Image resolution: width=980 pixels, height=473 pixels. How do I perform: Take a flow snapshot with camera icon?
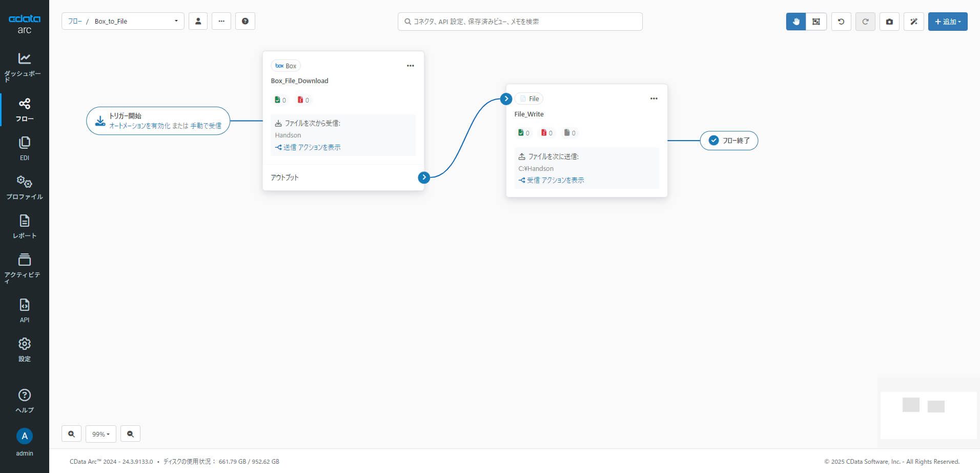[x=889, y=22]
